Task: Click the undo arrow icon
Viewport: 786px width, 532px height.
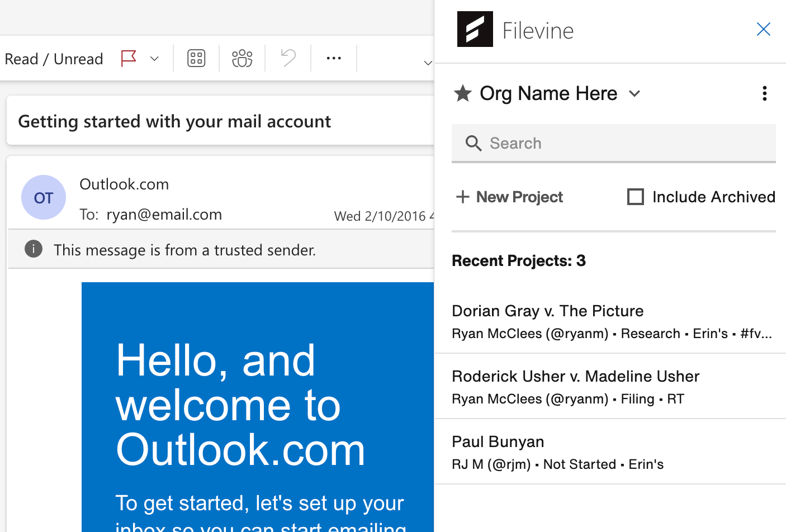Action: coord(288,58)
